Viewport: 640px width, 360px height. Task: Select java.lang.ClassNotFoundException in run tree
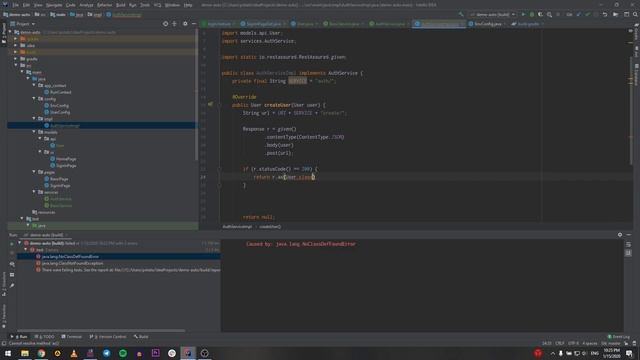pos(72,263)
